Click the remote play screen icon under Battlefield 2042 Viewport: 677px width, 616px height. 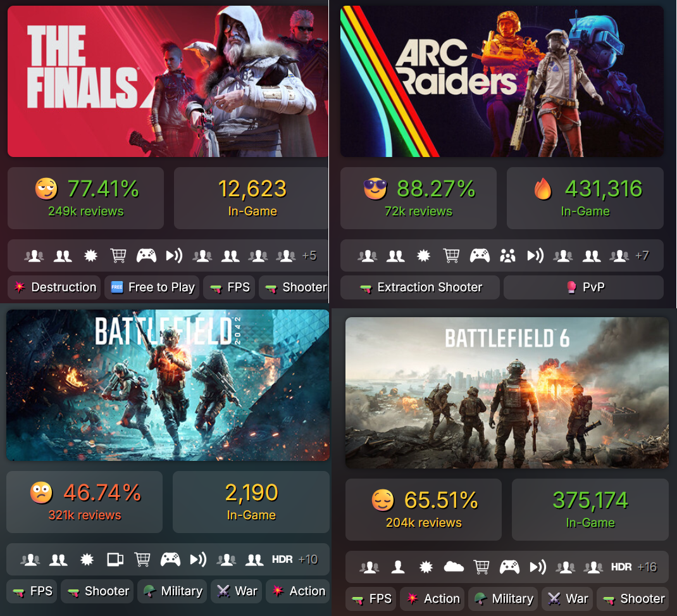click(115, 560)
